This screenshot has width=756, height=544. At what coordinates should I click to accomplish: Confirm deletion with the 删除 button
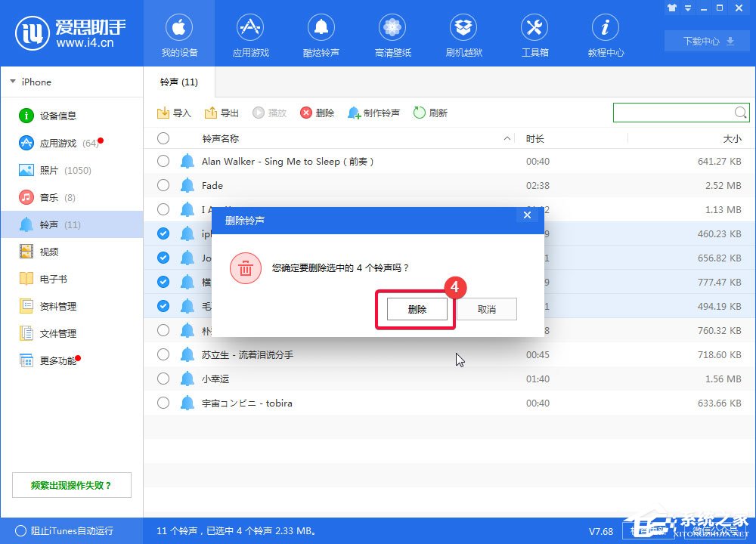click(414, 309)
